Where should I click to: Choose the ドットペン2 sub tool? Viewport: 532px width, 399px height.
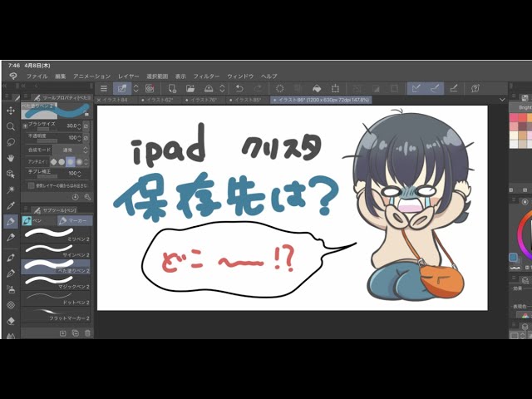point(56,298)
